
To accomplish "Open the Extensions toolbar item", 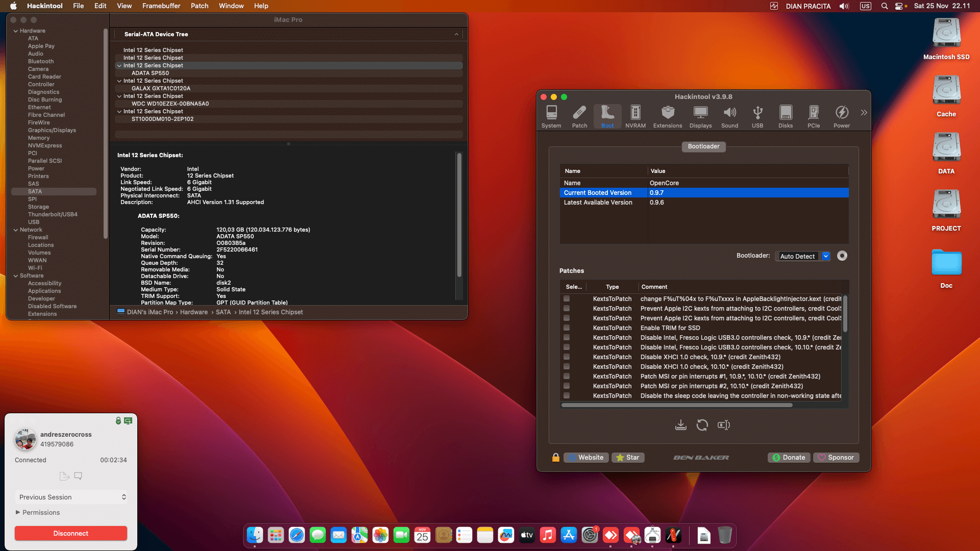I will [x=668, y=117].
